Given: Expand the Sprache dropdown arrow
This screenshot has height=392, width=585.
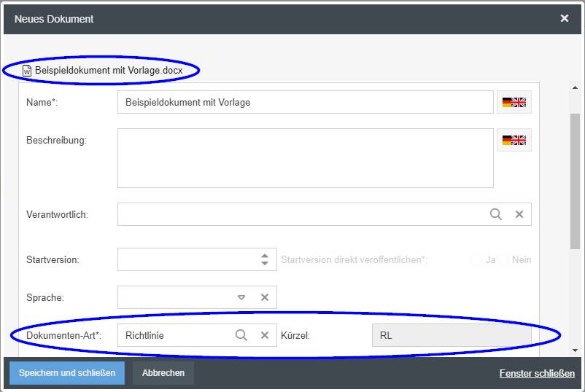Looking at the screenshot, I should [241, 297].
